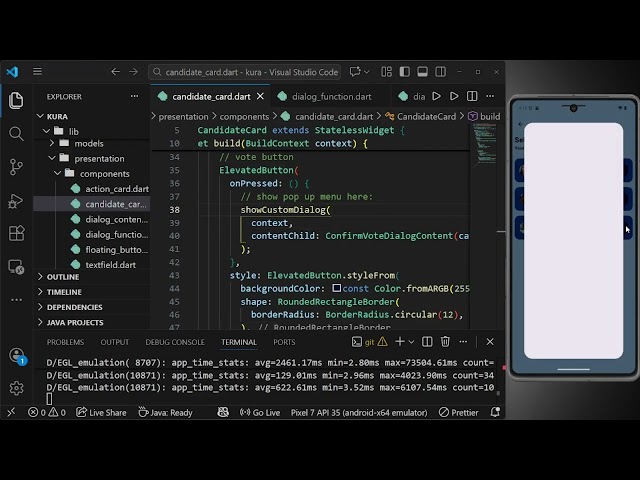Collapse the presentation folder
640x480 pixels.
point(92,158)
